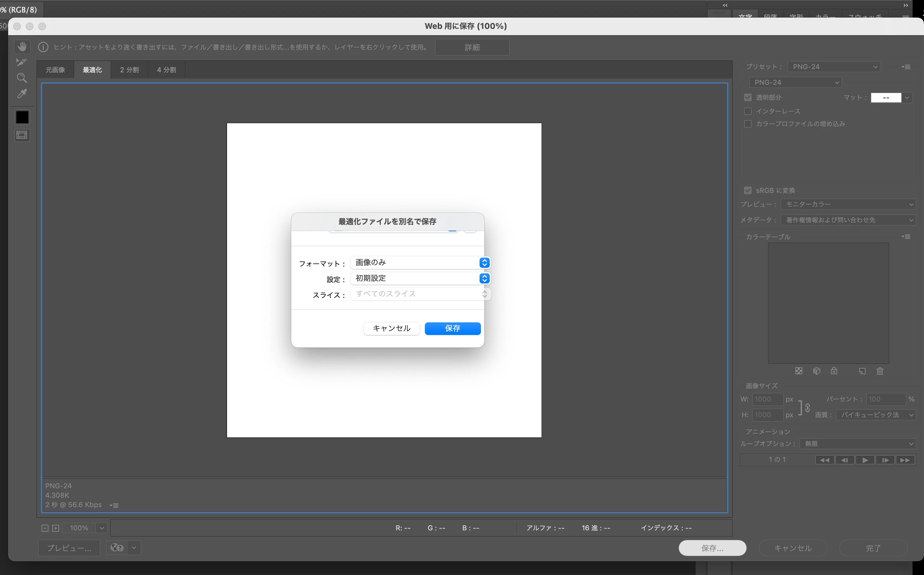924x575 pixels.
Task: Pick the Zoom magnifier tool
Action: (22, 78)
